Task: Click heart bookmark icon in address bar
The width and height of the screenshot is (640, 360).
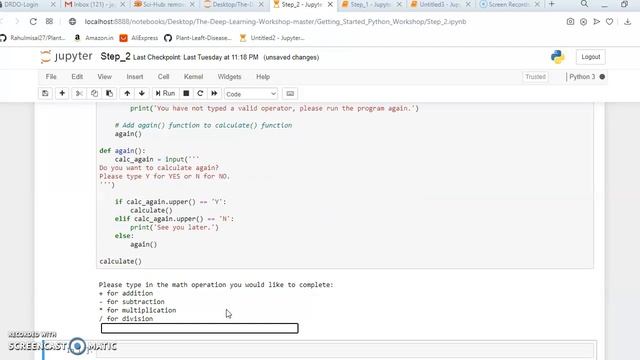Action: [609, 22]
